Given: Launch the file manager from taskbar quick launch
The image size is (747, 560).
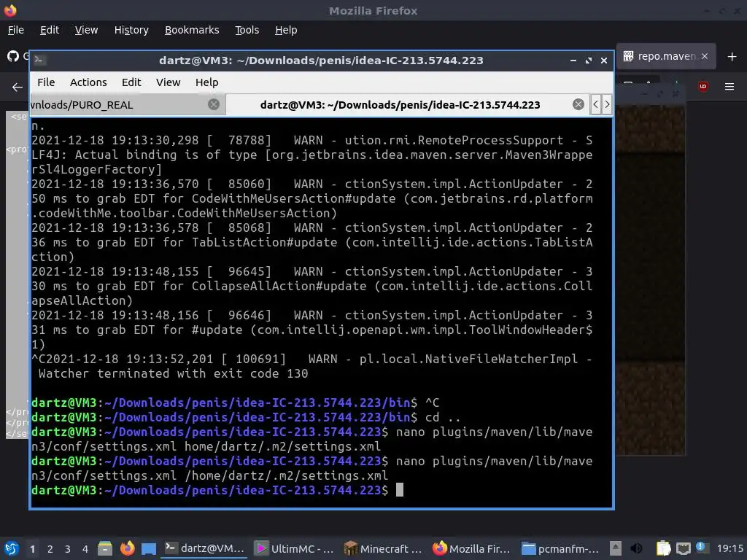Looking at the screenshot, I should click(105, 548).
